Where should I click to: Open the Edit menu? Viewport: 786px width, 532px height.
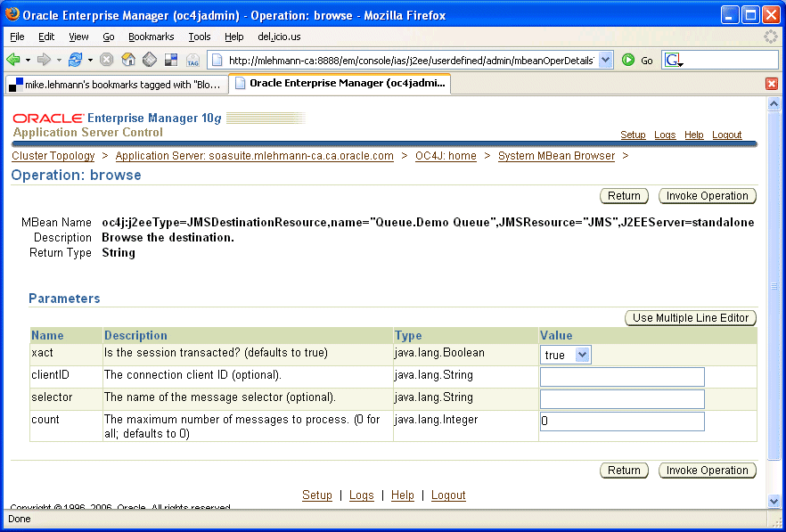[46, 37]
